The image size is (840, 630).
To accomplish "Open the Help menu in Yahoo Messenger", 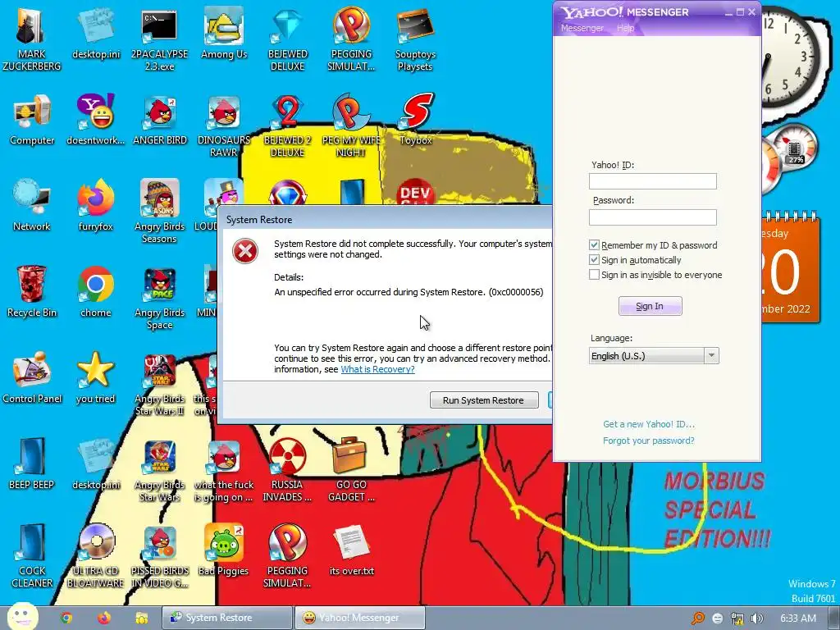I will (625, 28).
